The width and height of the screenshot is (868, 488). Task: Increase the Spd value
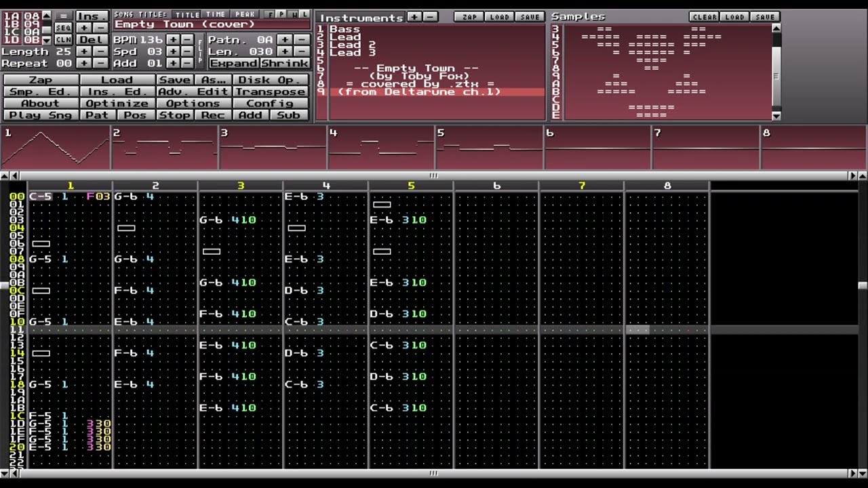pos(172,52)
